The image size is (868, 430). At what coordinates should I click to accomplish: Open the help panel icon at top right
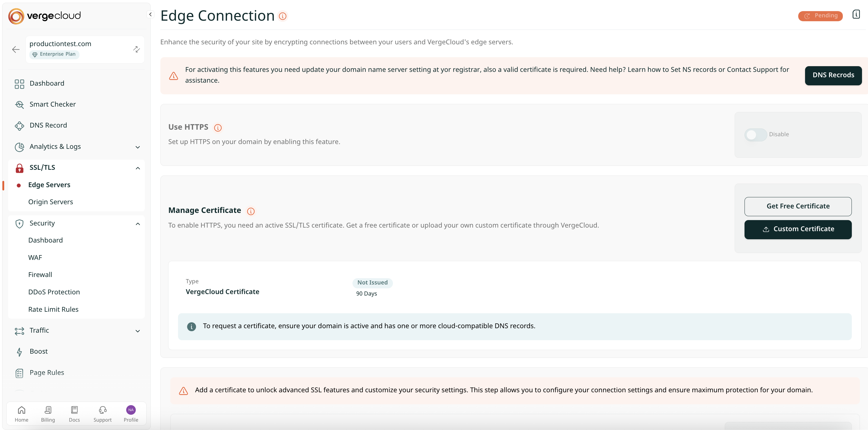[856, 14]
